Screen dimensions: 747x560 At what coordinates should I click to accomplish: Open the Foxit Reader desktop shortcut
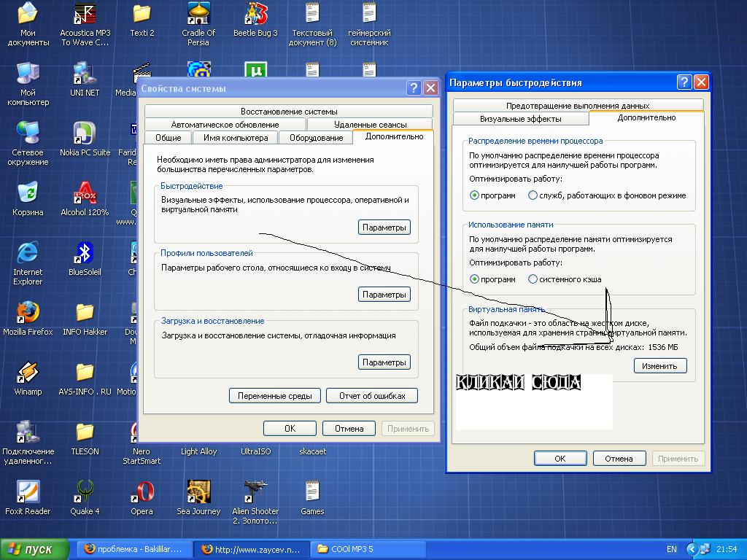[x=28, y=491]
